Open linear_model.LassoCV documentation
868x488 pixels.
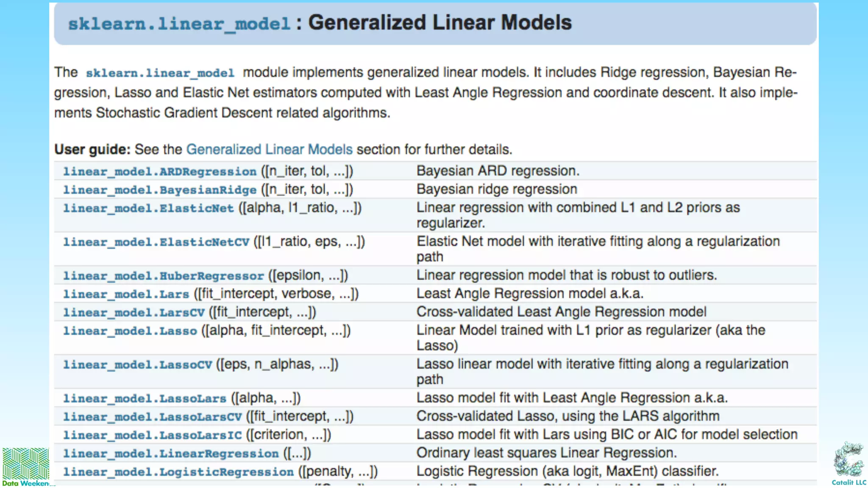click(x=137, y=365)
